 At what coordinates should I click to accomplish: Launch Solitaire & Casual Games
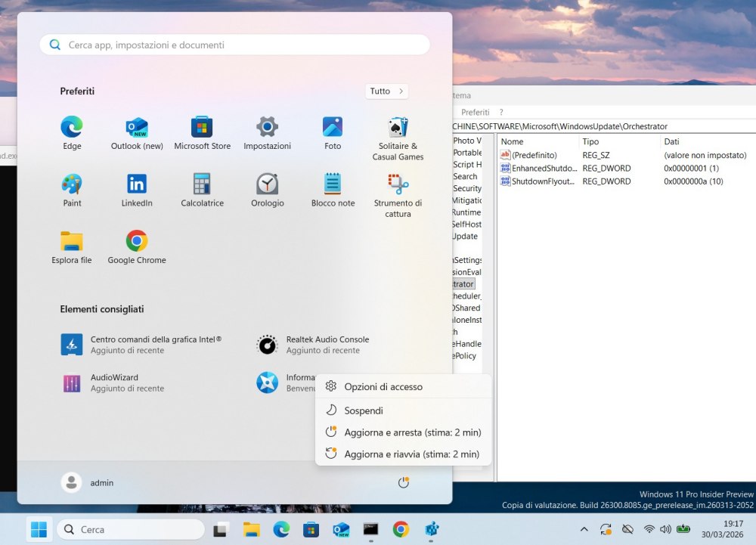[396, 129]
